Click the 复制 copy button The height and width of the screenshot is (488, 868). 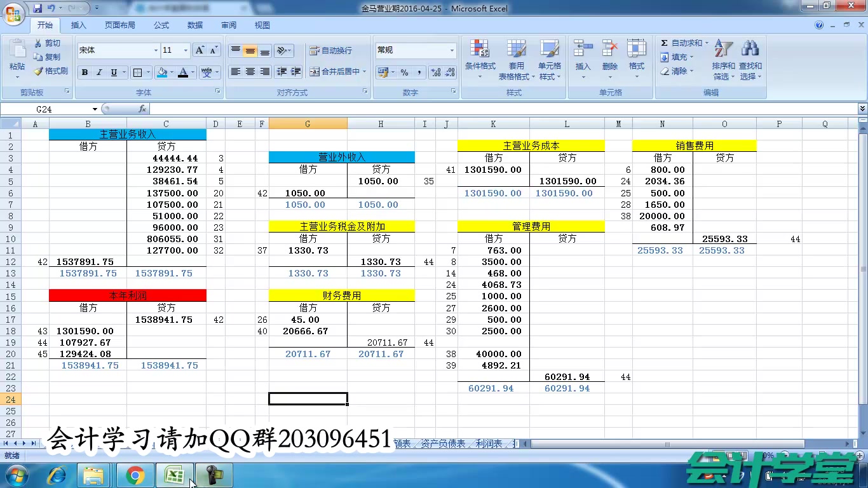[x=48, y=57]
